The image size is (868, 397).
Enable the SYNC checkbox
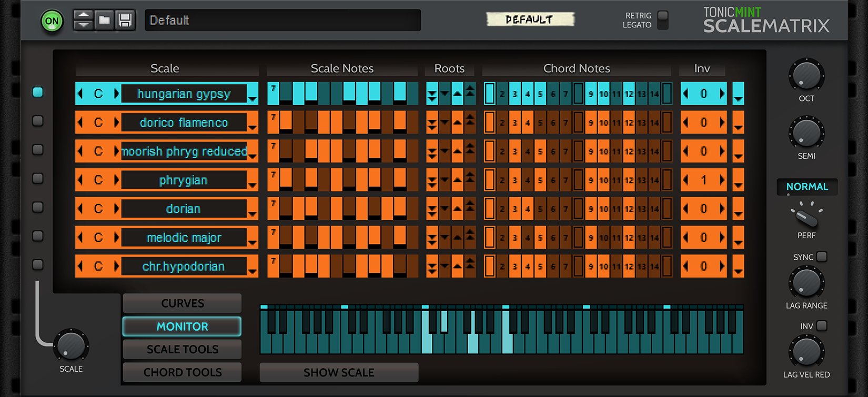[822, 257]
